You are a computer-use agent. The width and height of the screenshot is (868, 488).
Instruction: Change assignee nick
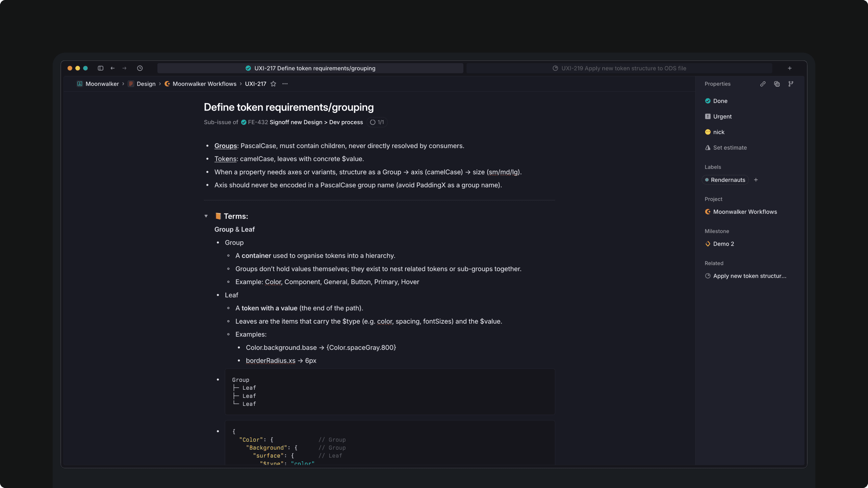pyautogui.click(x=718, y=132)
